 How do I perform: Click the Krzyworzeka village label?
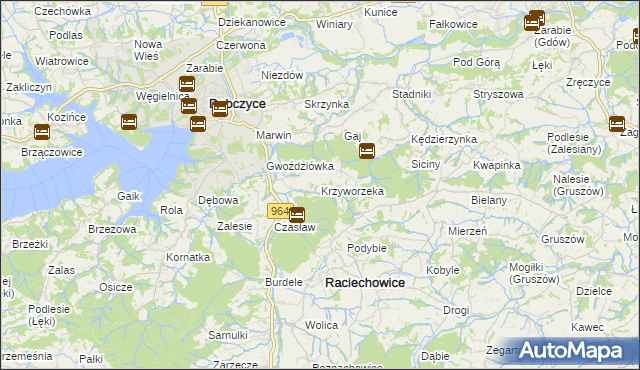352,191
